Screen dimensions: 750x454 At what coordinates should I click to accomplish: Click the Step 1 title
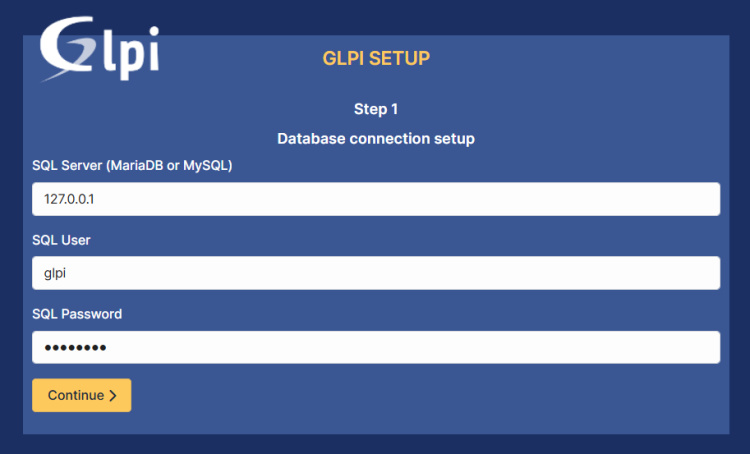coord(376,108)
